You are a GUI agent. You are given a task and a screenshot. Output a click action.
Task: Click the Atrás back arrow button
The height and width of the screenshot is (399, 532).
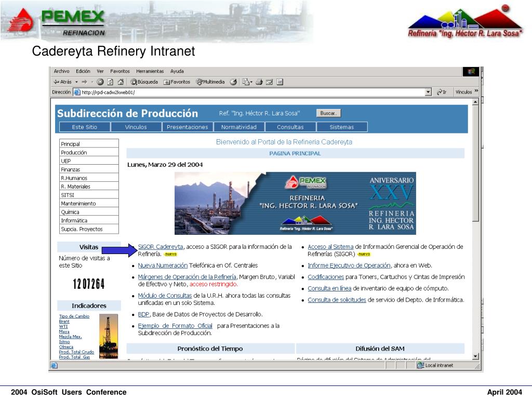coord(63,82)
